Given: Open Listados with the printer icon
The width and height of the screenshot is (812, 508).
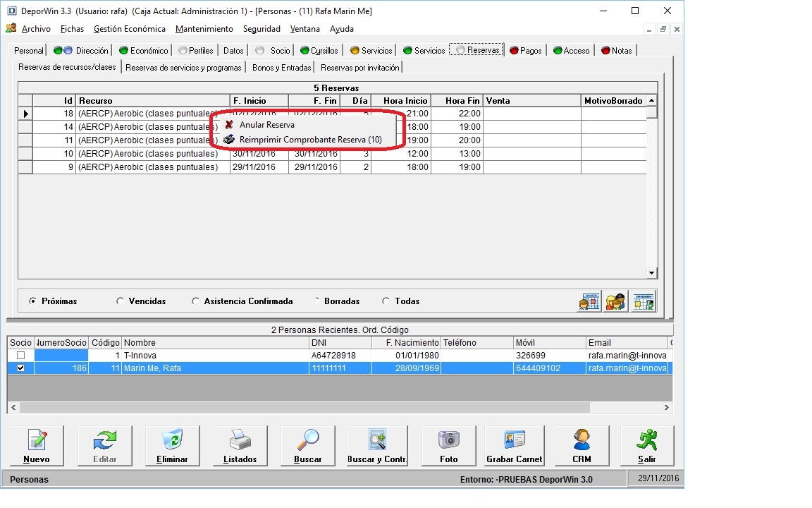Looking at the screenshot, I should click(240, 446).
